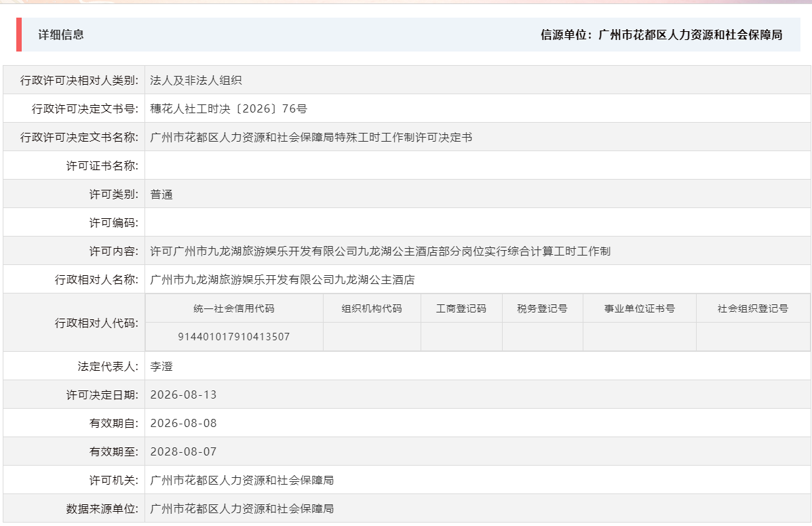Select value 法人及非法人组织
The width and height of the screenshot is (812, 526).
tap(196, 80)
